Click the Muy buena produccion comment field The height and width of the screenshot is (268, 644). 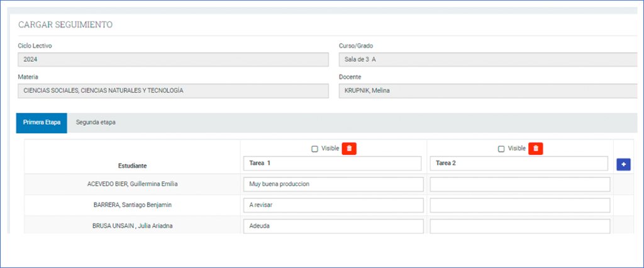click(332, 184)
